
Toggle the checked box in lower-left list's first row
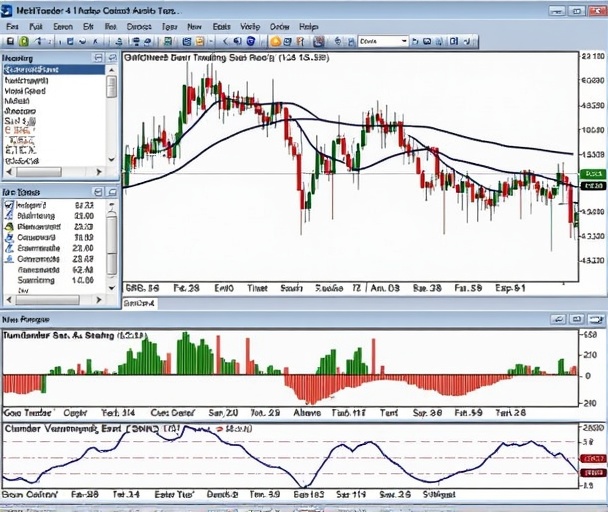pyautogui.click(x=10, y=205)
